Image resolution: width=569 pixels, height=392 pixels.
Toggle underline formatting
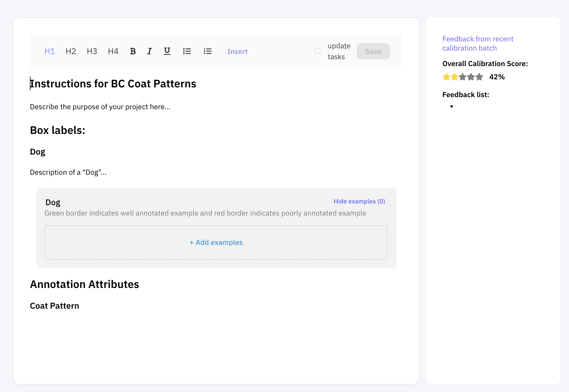[167, 51]
